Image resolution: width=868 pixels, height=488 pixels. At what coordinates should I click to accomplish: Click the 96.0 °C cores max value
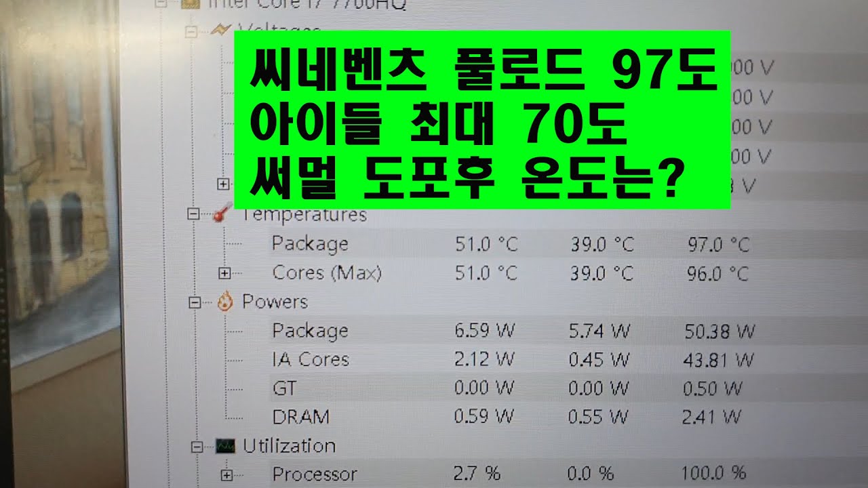click(x=717, y=274)
